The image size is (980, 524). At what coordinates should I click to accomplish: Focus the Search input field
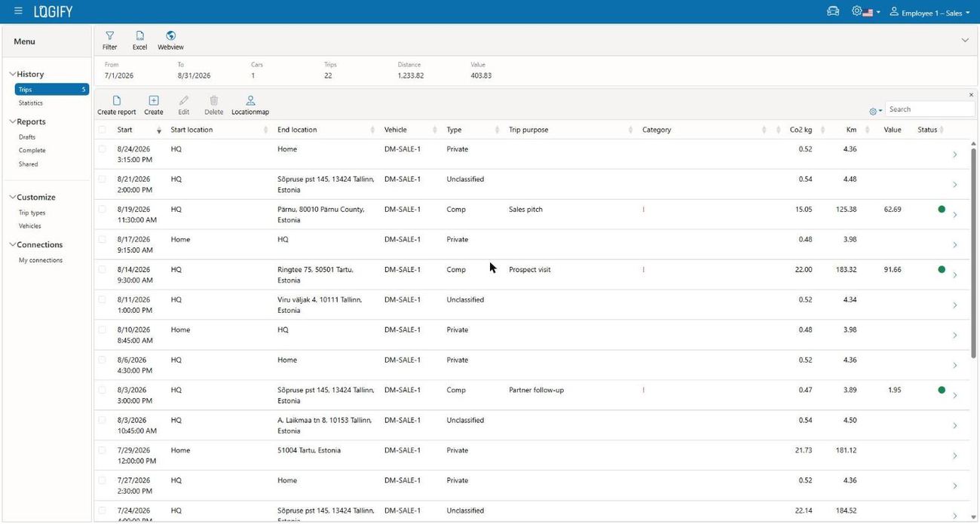[929, 109]
